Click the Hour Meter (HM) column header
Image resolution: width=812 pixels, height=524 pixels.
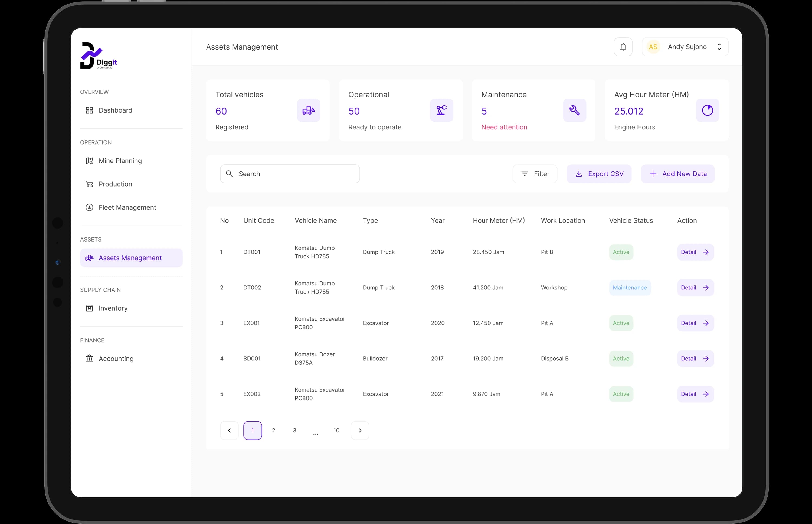499,220
